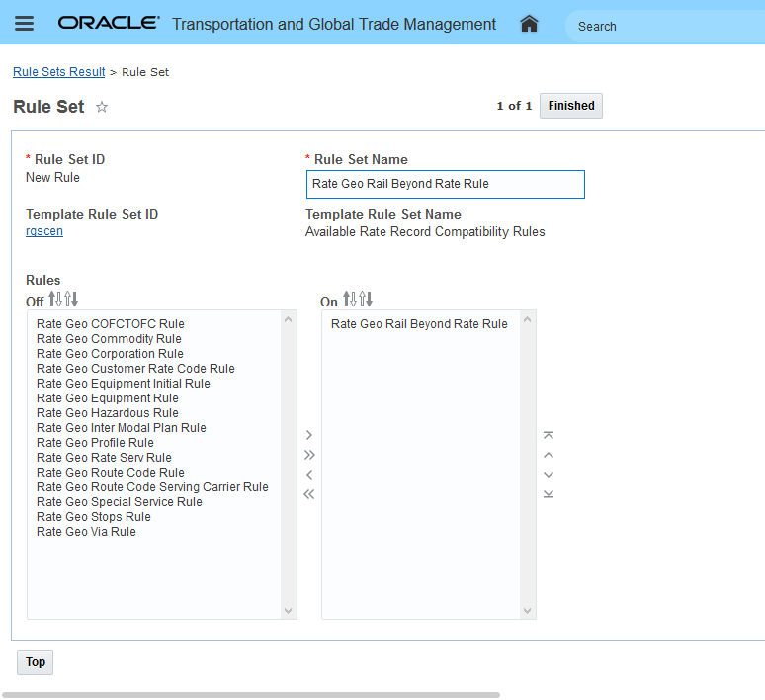Select Rate Geo Route Code Rule
765x700 pixels.
111,472
